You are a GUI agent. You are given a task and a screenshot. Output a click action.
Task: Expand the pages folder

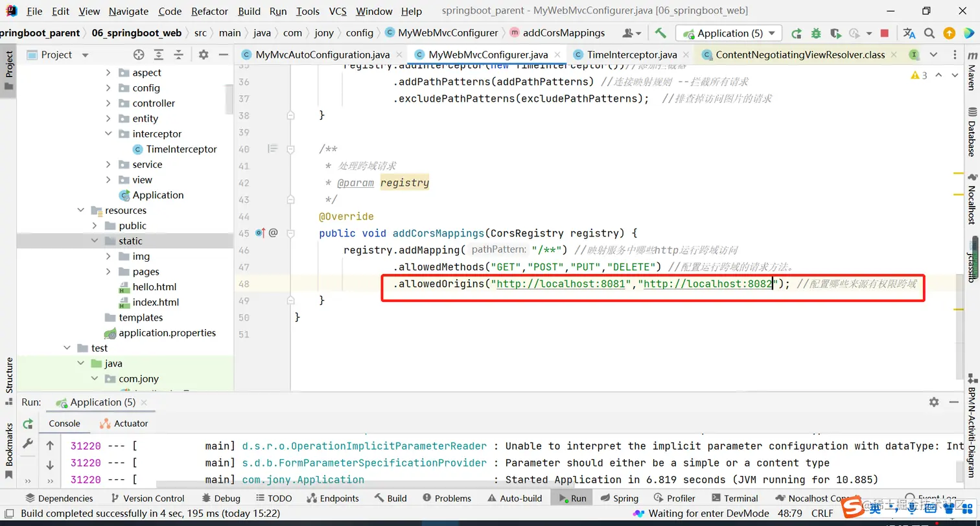coord(108,272)
